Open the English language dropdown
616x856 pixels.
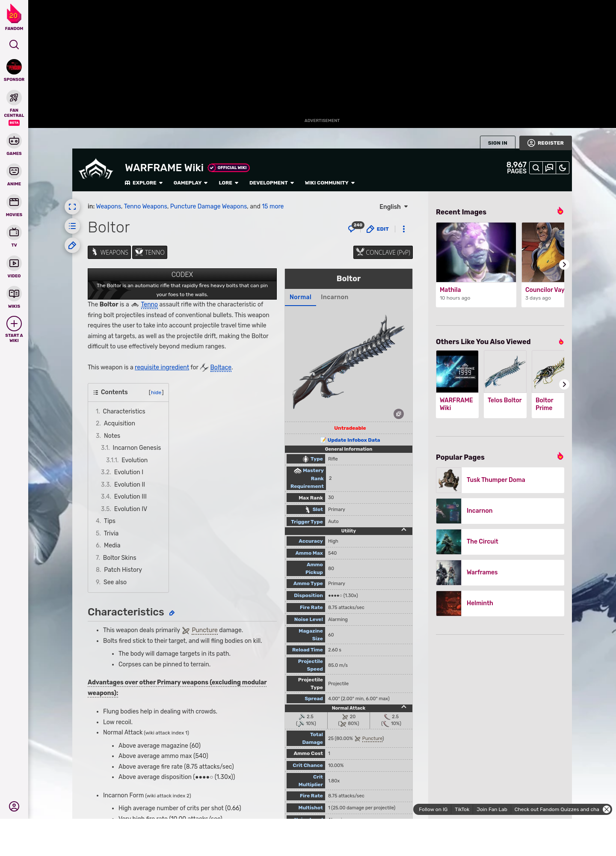click(394, 207)
